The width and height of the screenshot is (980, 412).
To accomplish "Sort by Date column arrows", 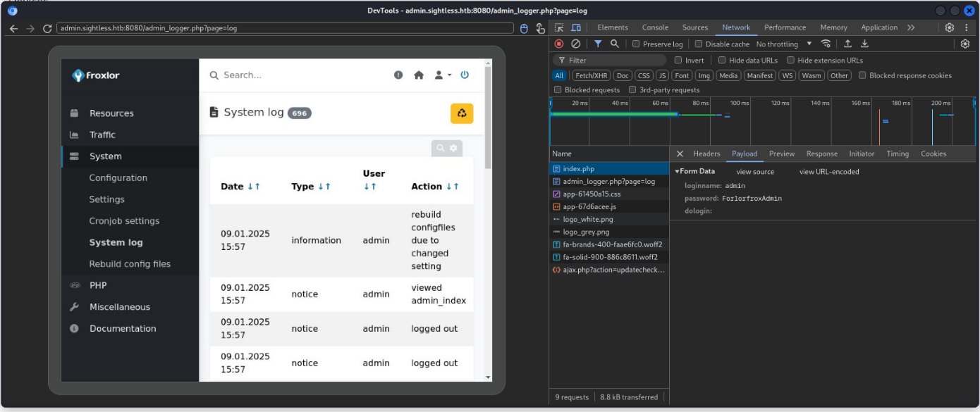I will [254, 187].
